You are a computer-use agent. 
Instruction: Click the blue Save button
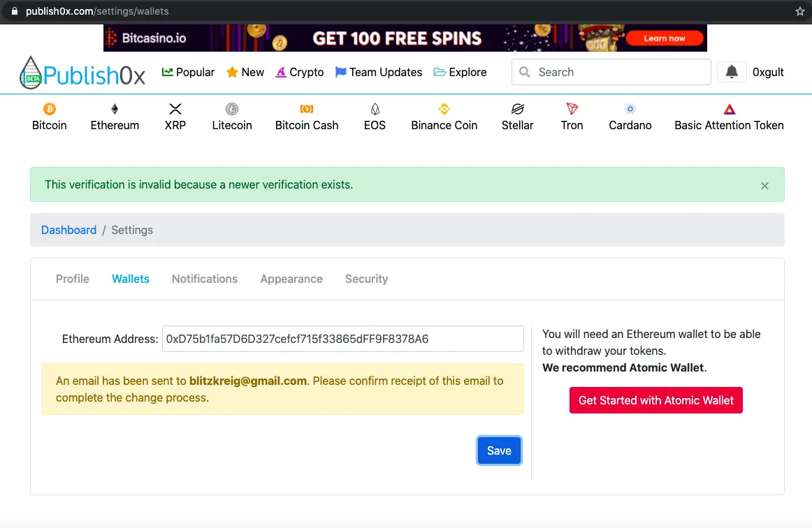point(499,450)
